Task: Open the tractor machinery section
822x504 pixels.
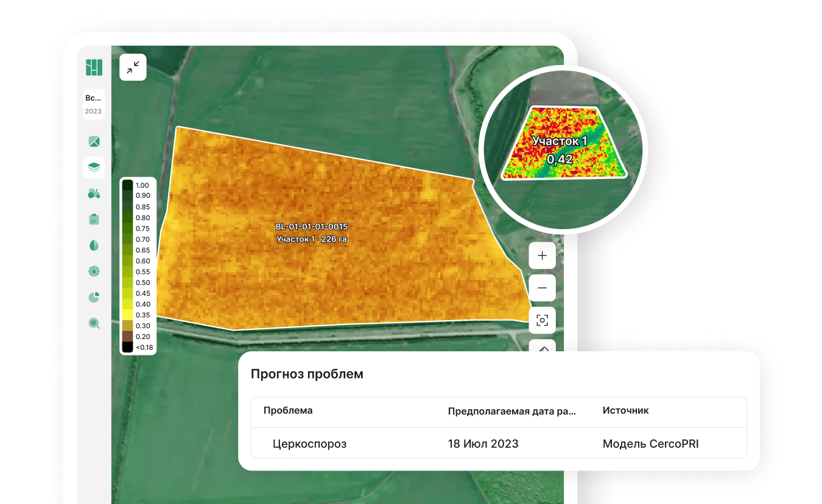Action: 94,194
